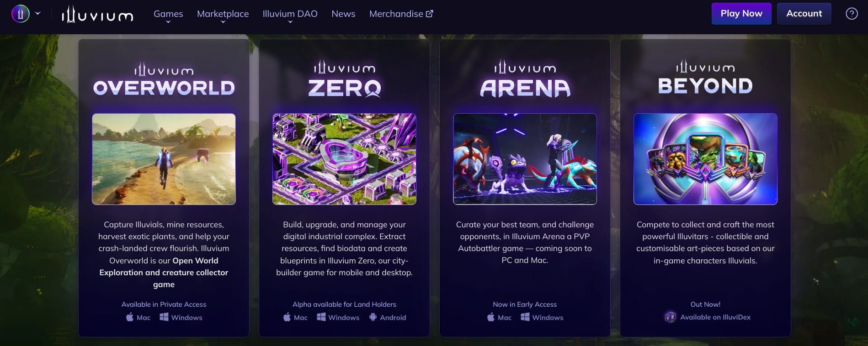Click the circular Illuvium avatar icon

pyautogui.click(x=21, y=14)
